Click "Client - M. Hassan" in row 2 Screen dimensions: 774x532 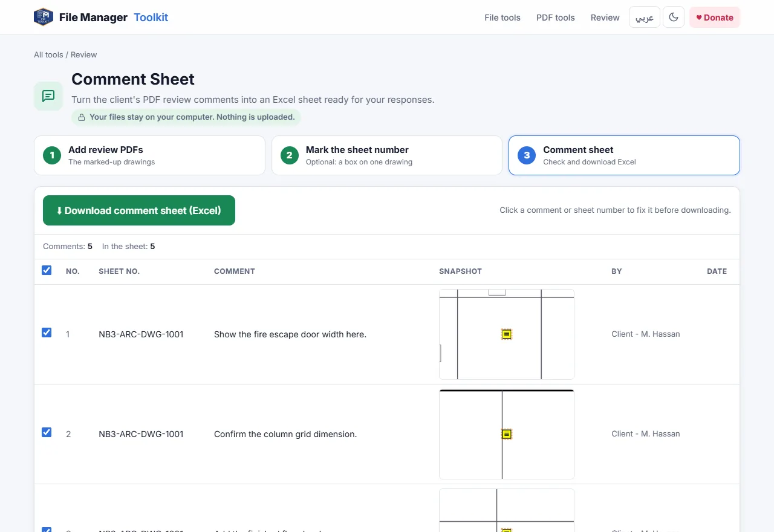pos(646,433)
